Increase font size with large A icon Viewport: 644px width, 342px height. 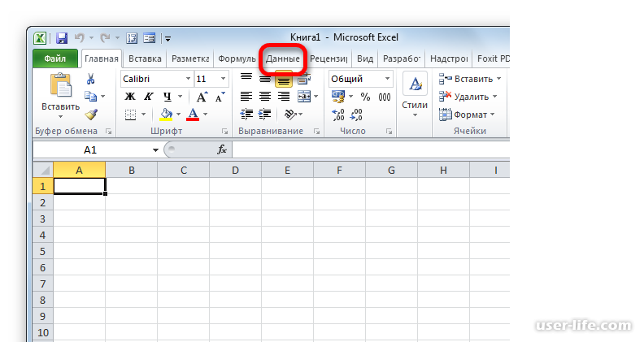pyautogui.click(x=202, y=97)
